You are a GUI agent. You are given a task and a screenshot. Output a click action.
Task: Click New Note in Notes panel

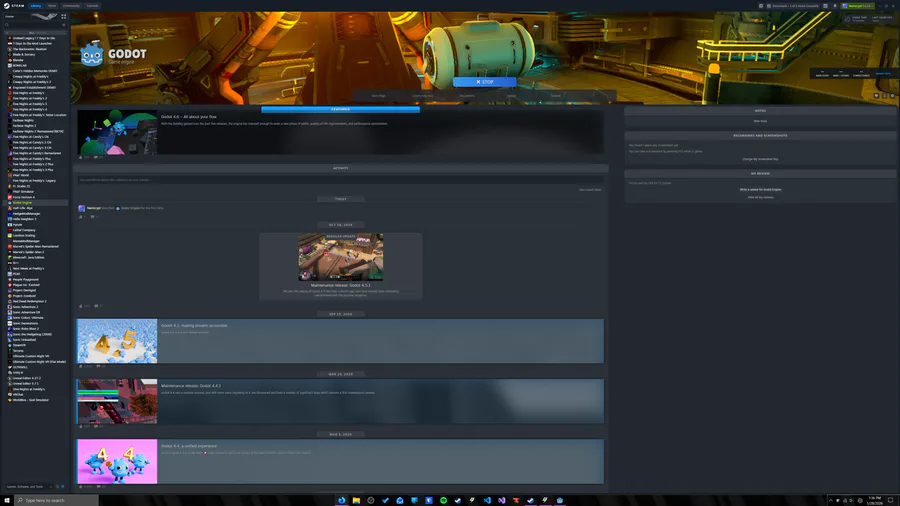click(760, 121)
